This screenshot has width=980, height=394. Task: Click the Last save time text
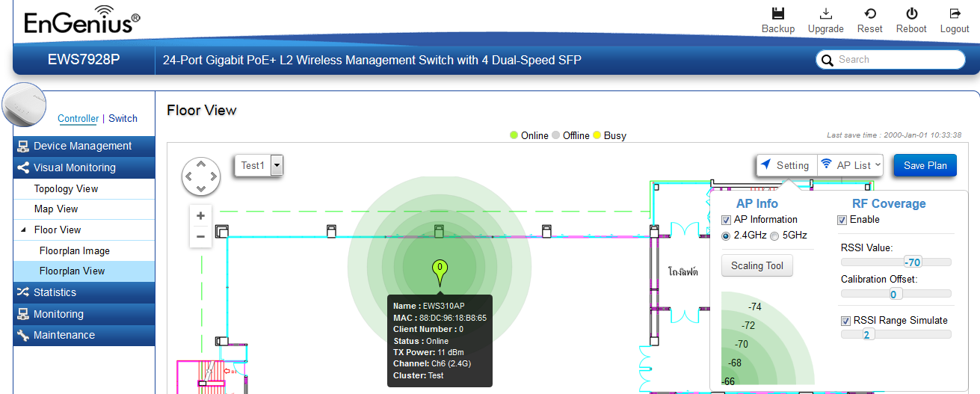[x=894, y=135]
